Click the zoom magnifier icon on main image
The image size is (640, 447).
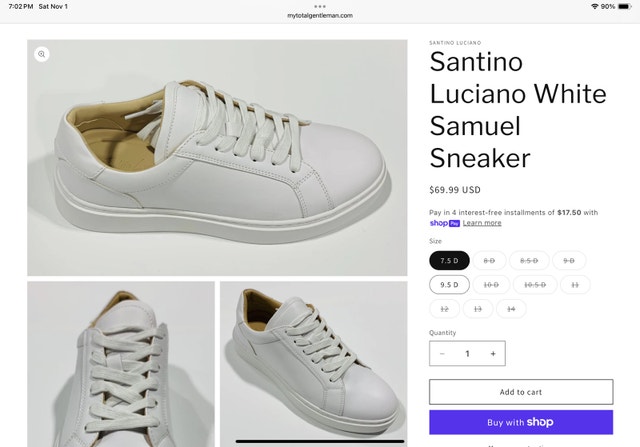41,54
